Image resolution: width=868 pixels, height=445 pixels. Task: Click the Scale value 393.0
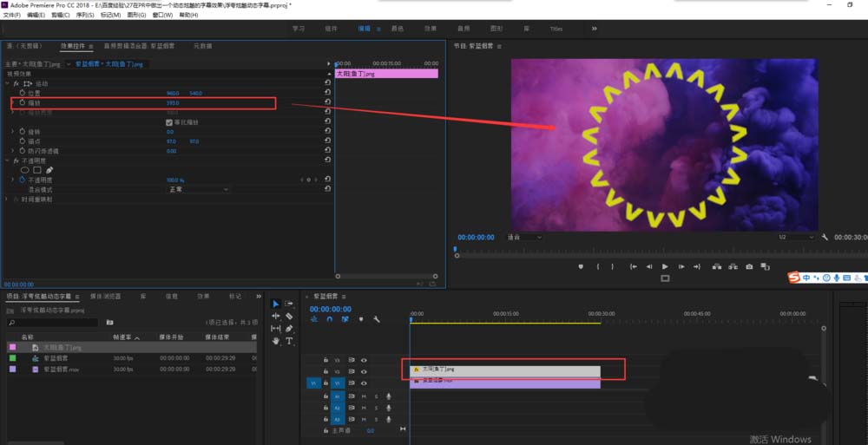pyautogui.click(x=173, y=103)
